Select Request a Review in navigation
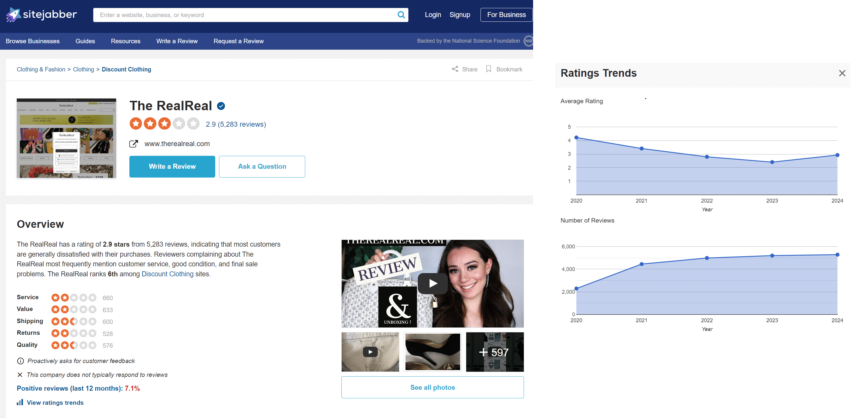 [x=238, y=41]
